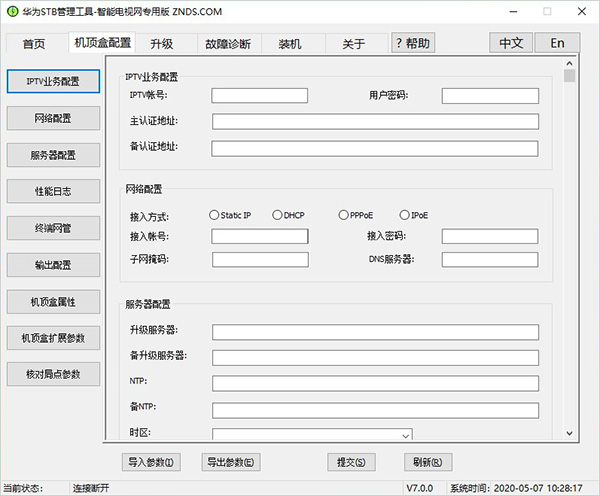Viewport: 600px width, 496px height.
Task: Minimize the STB management window
Action: [x=513, y=12]
